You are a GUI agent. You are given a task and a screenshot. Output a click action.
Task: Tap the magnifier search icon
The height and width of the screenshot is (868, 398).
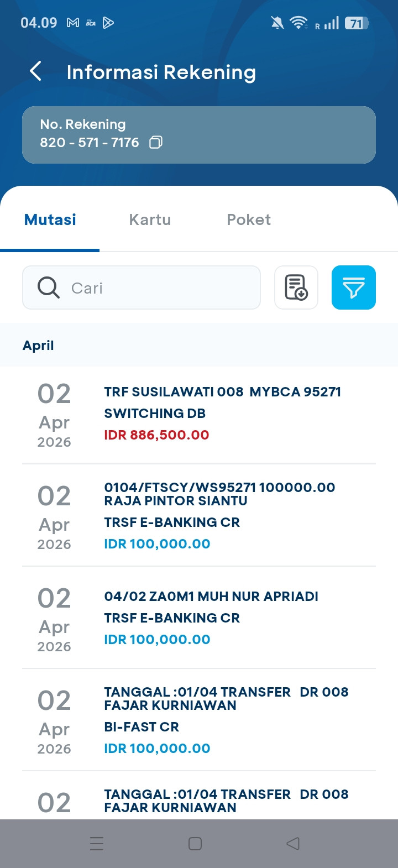(48, 287)
